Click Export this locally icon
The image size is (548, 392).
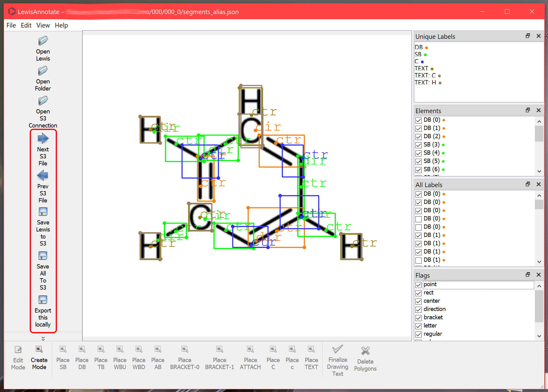pyautogui.click(x=43, y=300)
